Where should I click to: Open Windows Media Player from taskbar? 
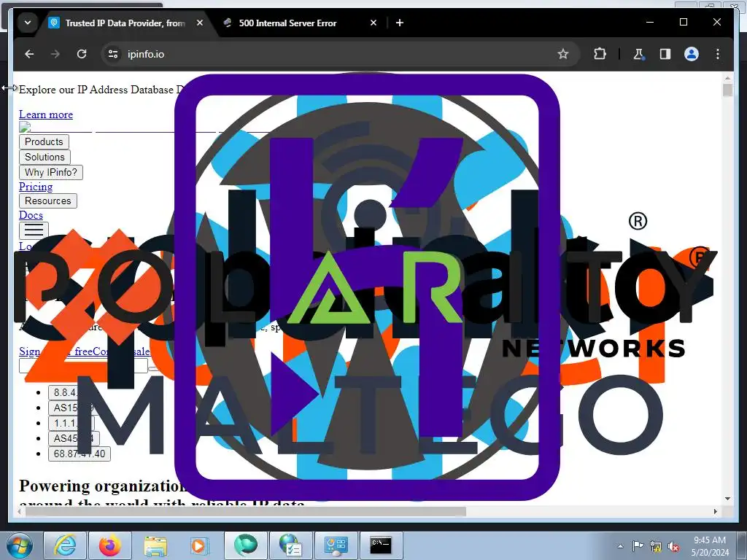199,545
